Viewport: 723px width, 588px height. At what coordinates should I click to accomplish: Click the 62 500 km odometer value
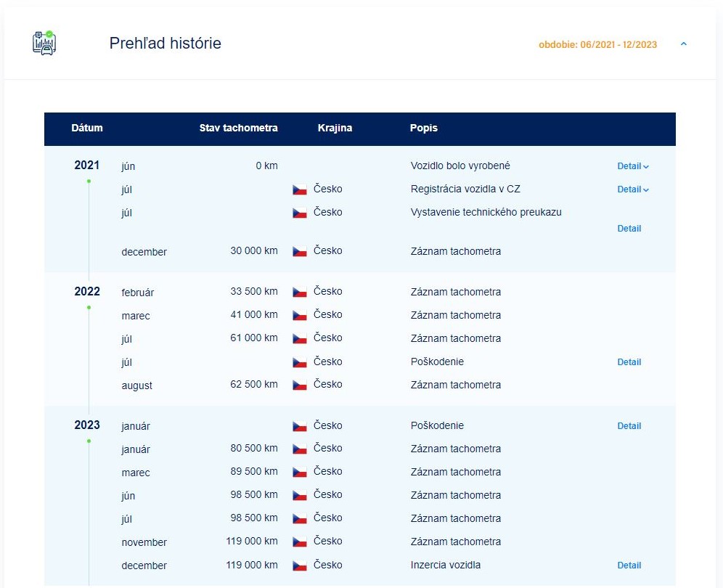coord(254,384)
